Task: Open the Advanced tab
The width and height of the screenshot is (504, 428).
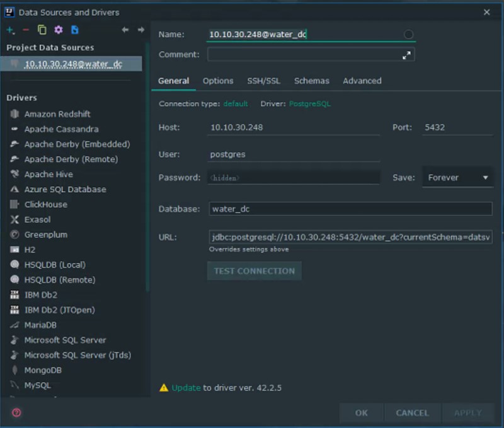Action: (362, 81)
